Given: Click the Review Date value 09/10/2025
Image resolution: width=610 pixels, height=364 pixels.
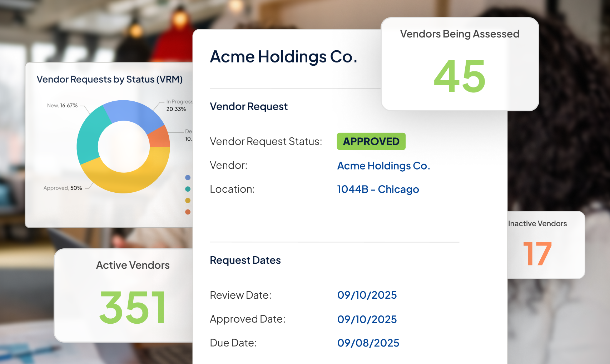Looking at the screenshot, I should tap(367, 295).
